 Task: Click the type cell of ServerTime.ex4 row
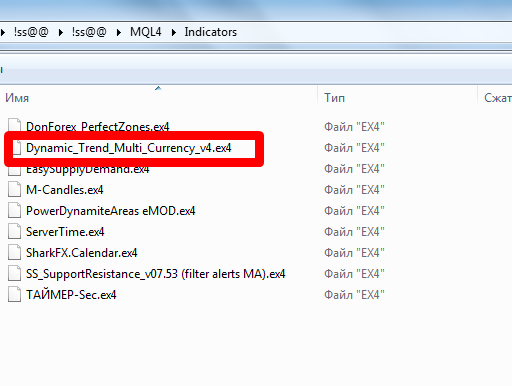click(354, 232)
